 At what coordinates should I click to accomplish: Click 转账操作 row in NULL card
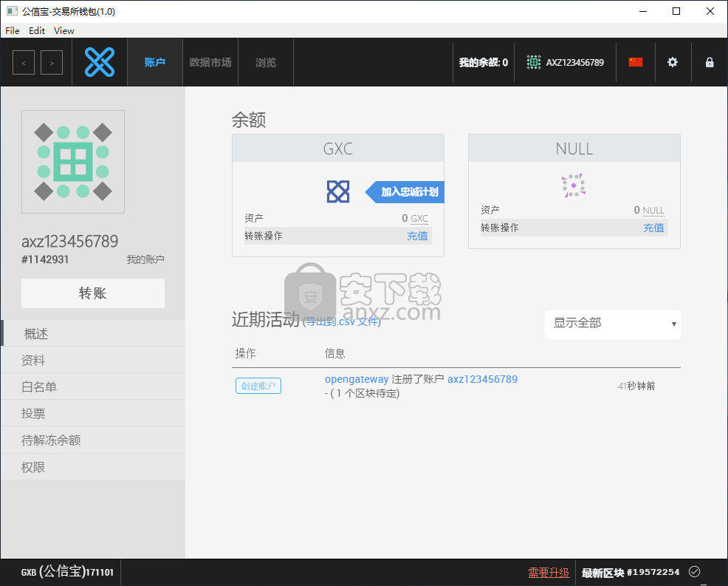pyautogui.click(x=574, y=228)
